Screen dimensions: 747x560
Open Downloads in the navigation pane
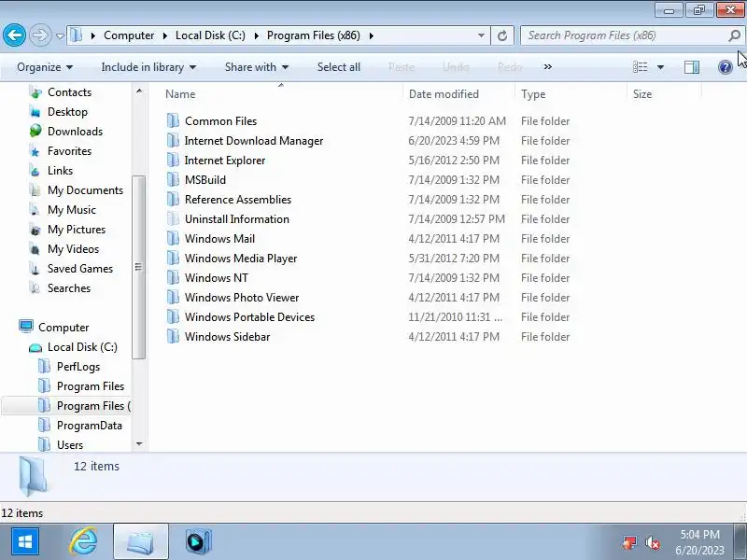pyautogui.click(x=76, y=132)
